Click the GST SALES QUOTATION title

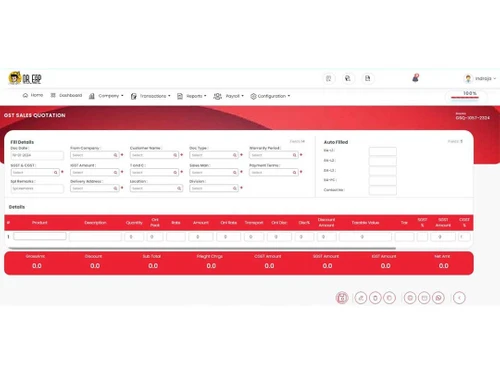(x=35, y=115)
